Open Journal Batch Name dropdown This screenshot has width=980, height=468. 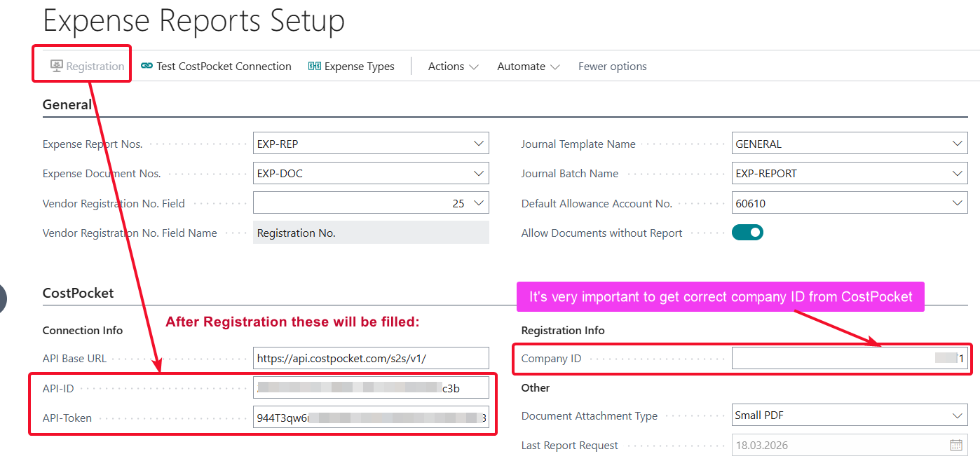point(958,173)
